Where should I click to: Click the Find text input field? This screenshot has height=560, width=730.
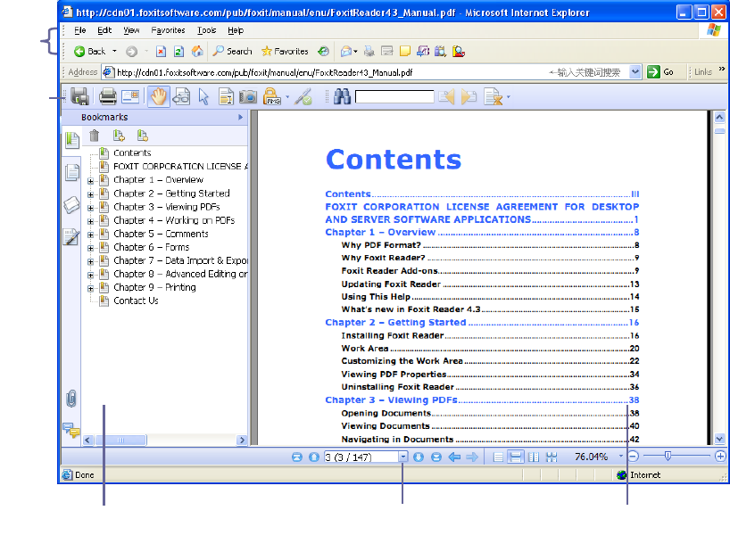(394, 96)
